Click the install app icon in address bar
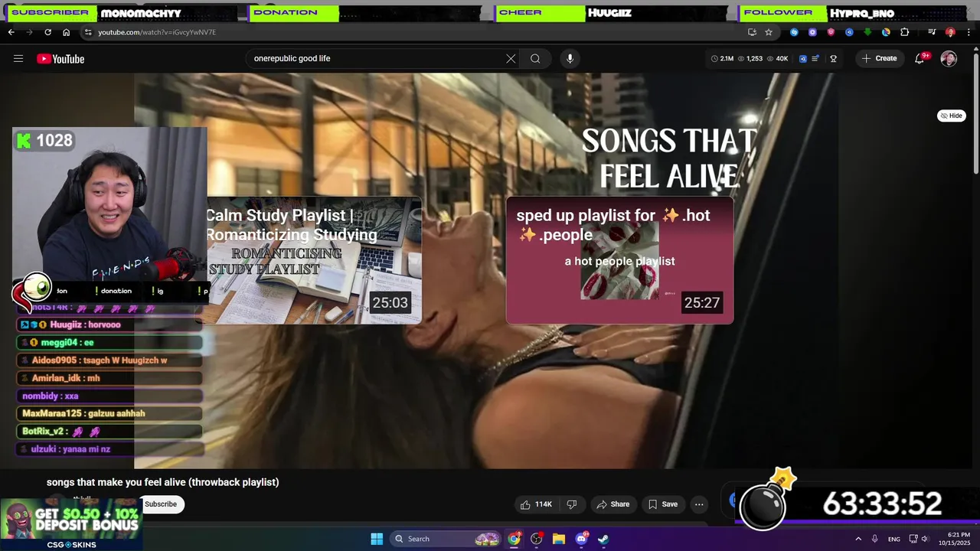This screenshot has width=980, height=551. 752,32
